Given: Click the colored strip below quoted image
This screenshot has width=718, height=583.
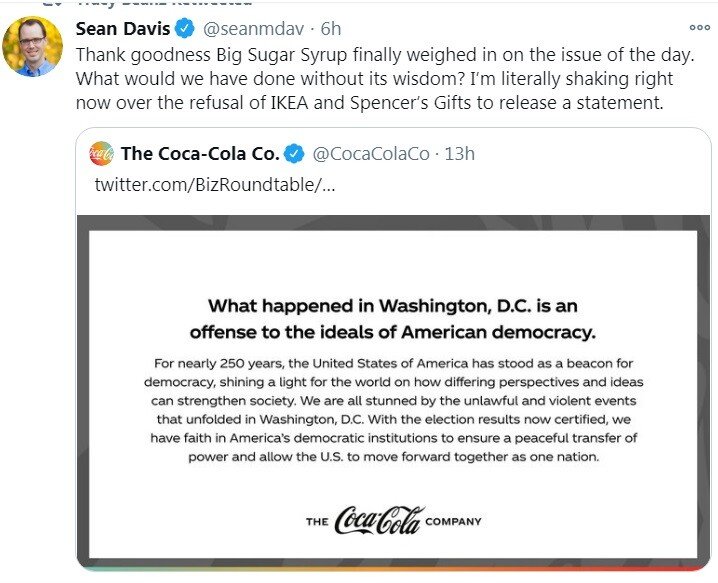Looking at the screenshot, I should (394, 566).
